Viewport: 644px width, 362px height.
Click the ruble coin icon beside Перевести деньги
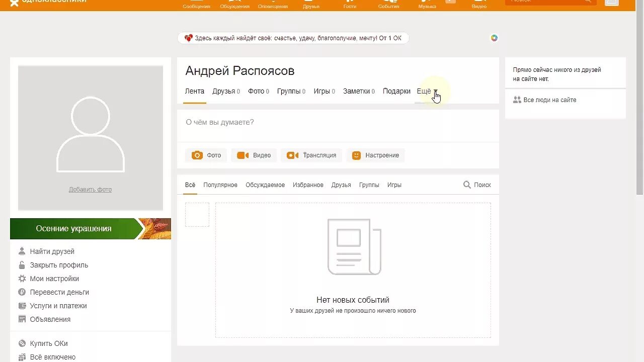(22, 292)
